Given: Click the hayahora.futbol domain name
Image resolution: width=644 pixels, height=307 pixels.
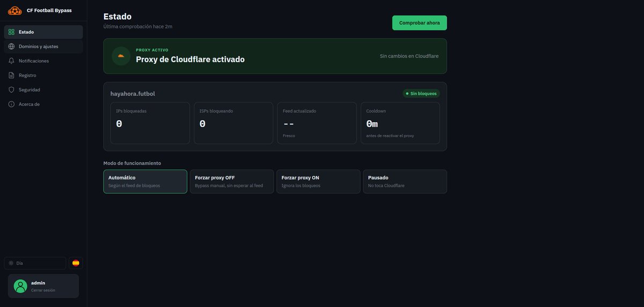Looking at the screenshot, I should point(133,93).
